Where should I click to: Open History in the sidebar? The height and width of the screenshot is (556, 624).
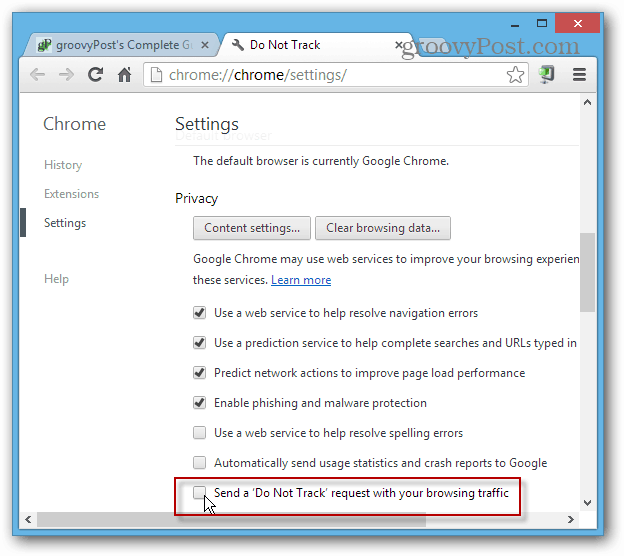click(x=63, y=165)
